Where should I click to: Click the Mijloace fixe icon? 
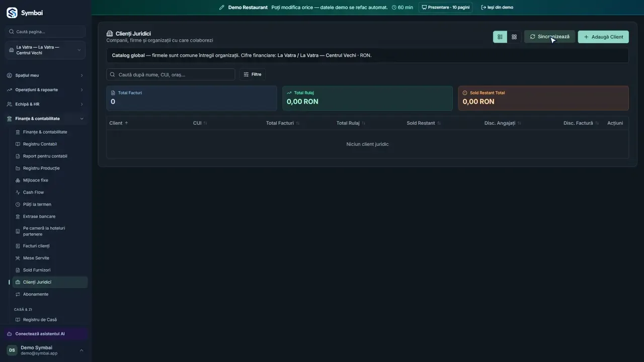[18, 180]
